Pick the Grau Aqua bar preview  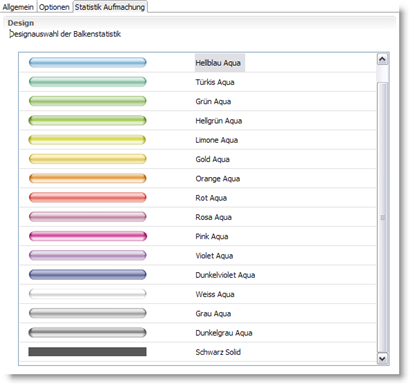88,313
